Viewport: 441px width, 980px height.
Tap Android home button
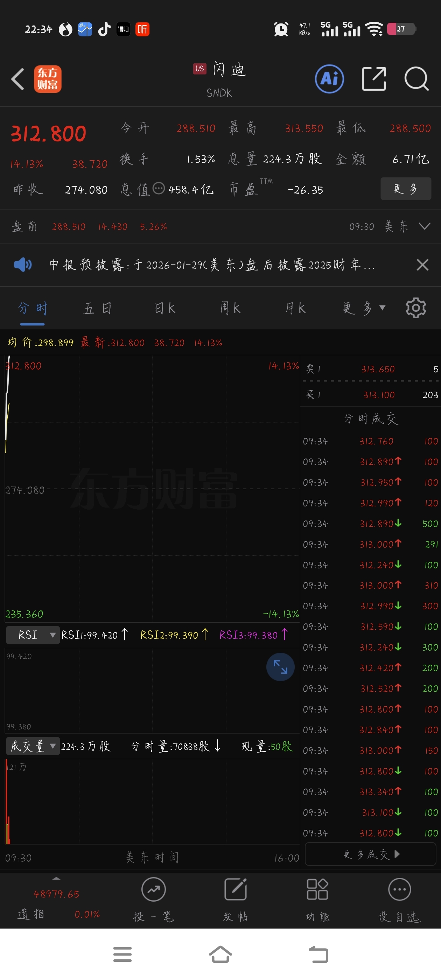click(x=220, y=954)
